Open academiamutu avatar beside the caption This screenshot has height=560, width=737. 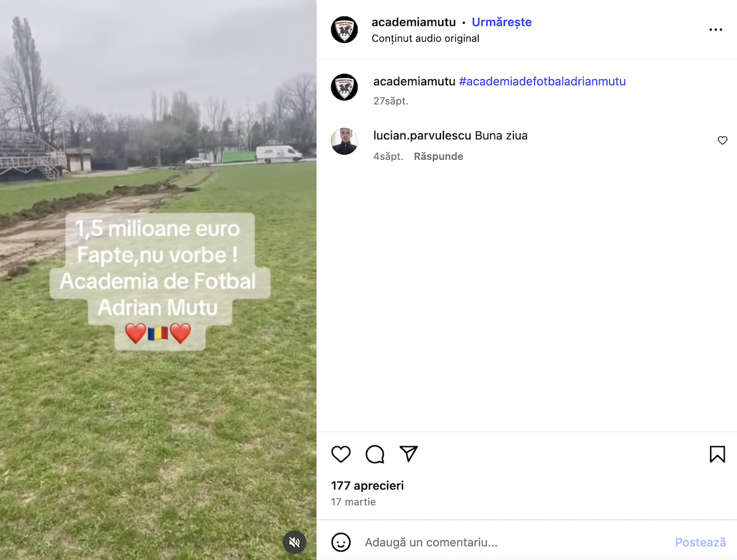click(344, 87)
